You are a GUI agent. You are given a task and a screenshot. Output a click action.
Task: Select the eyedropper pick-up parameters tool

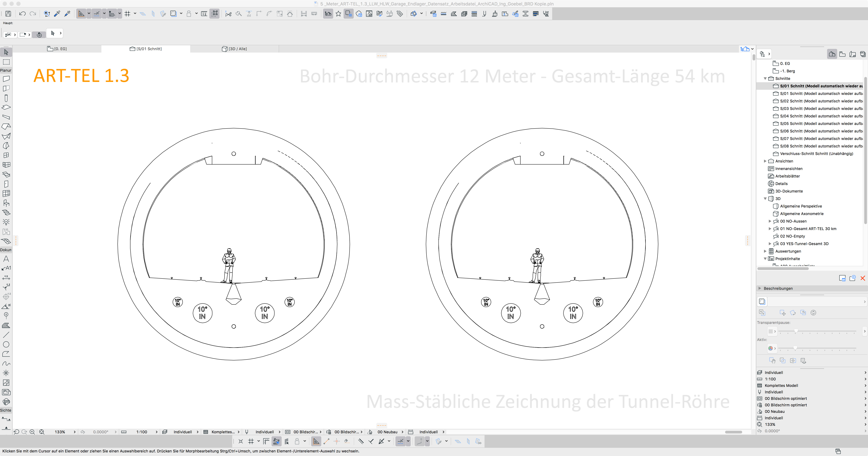[57, 14]
